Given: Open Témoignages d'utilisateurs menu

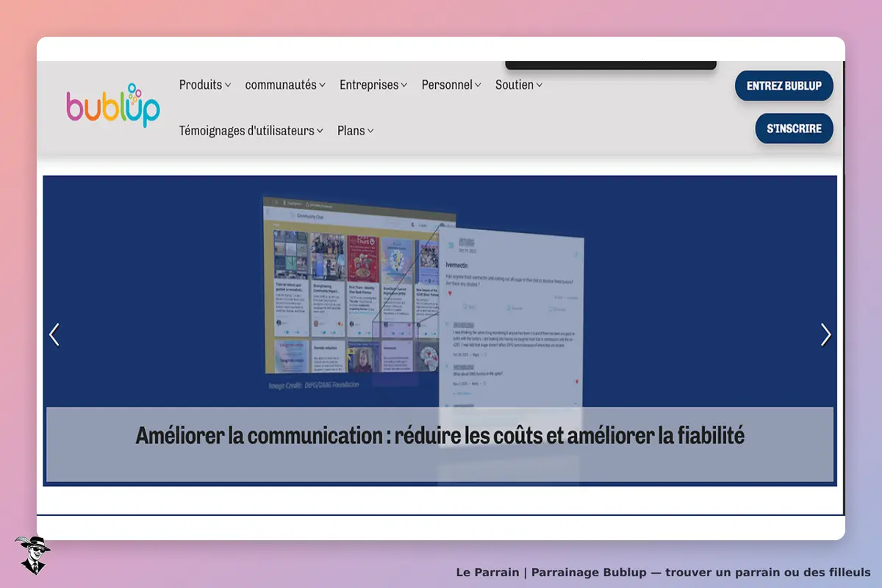Looking at the screenshot, I should point(251,130).
